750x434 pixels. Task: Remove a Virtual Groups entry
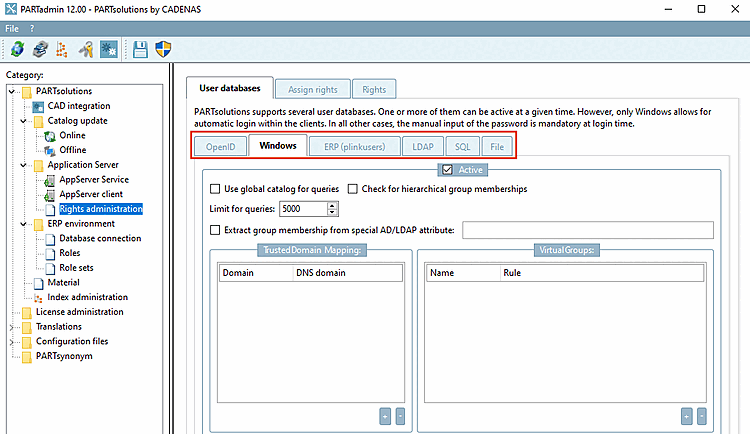tap(702, 416)
